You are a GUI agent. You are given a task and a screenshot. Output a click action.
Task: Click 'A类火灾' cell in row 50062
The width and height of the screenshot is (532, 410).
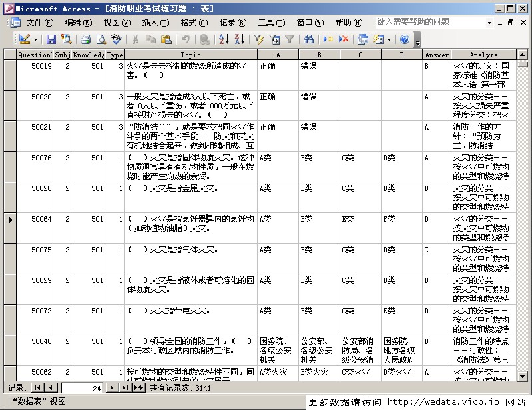(x=278, y=373)
